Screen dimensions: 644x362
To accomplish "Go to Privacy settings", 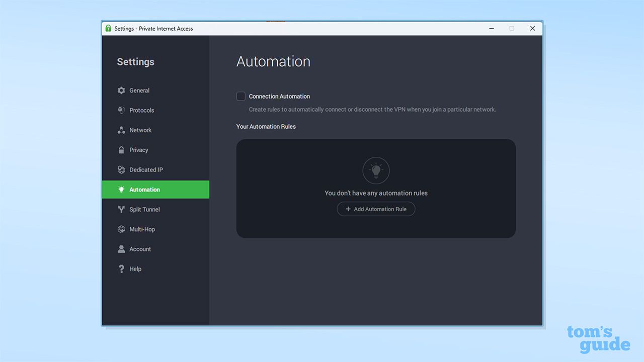I will pyautogui.click(x=155, y=150).
